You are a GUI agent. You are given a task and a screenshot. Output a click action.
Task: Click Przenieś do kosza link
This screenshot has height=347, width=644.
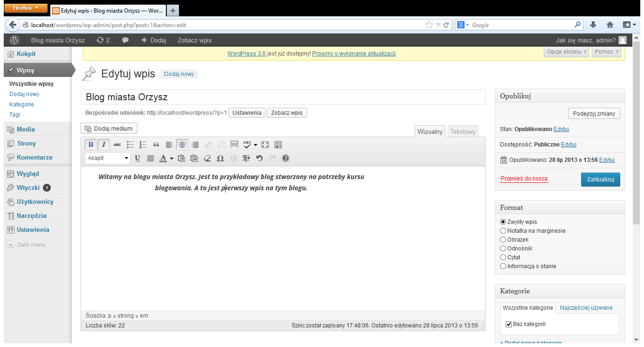(524, 179)
